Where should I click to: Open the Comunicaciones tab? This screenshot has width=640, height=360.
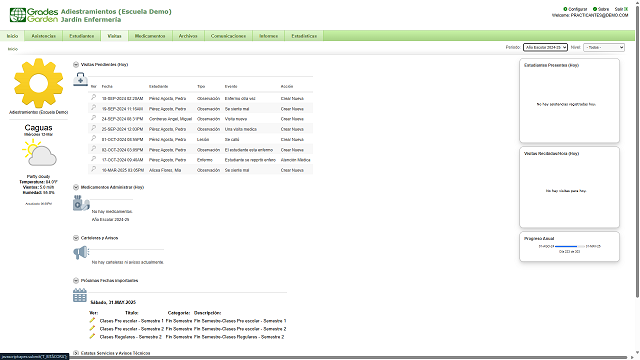pos(228,36)
